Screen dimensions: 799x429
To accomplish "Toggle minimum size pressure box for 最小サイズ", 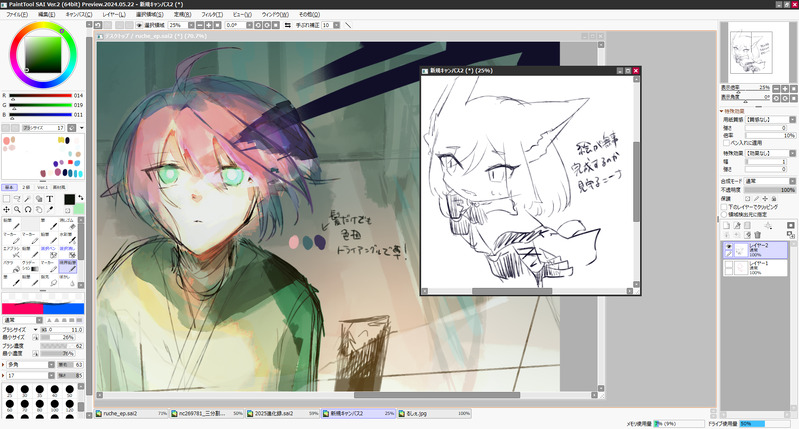I will click(x=36, y=337).
